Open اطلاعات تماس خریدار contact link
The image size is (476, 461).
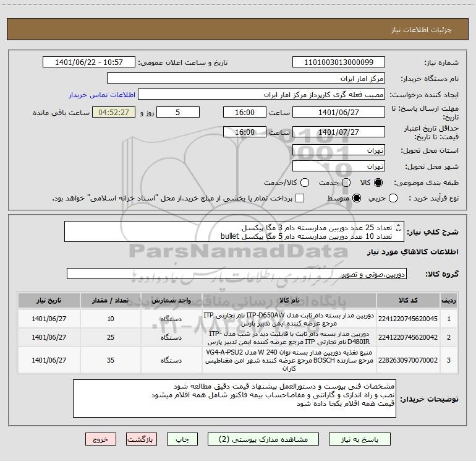point(102,95)
